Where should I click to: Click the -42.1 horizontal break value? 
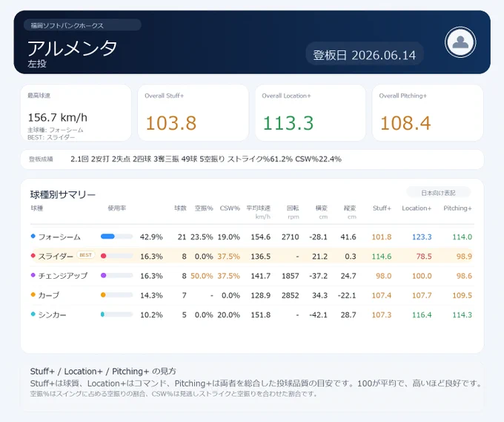[318, 315]
